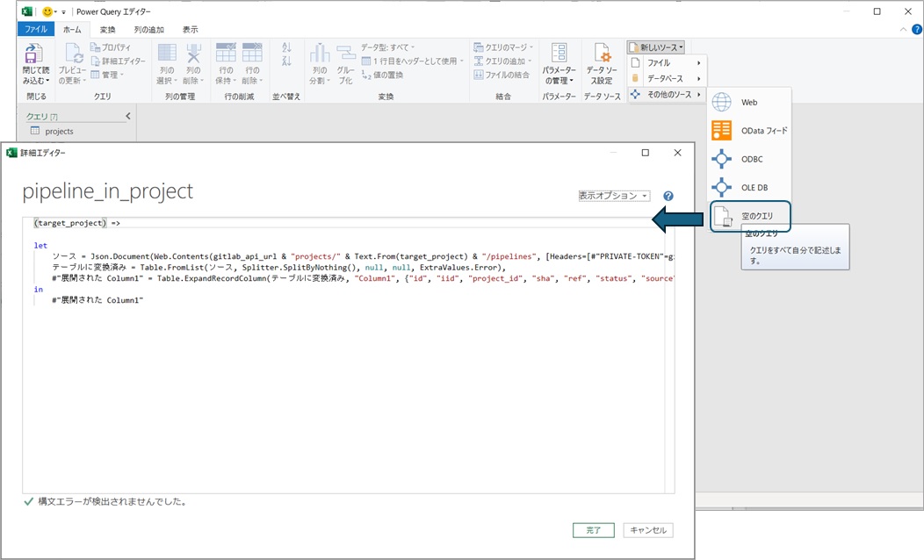Open the 列の追加 ribbon tab

[x=148, y=29]
